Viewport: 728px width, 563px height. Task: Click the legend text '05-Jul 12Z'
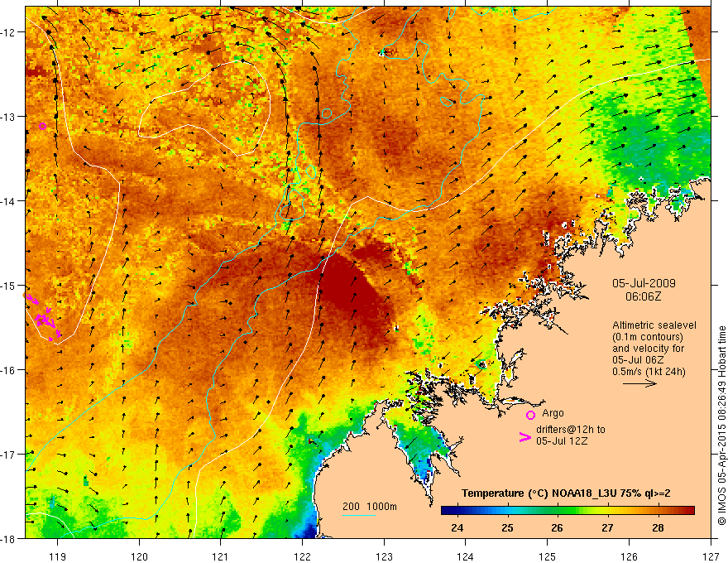tap(562, 440)
